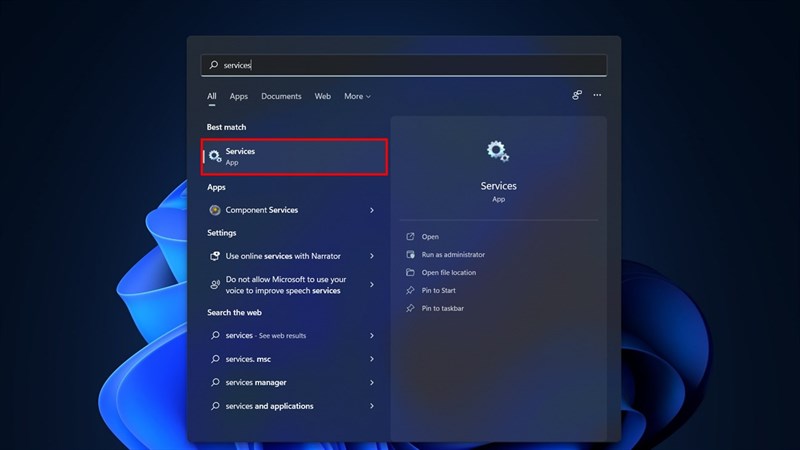Choose Pin to Start

pos(438,290)
